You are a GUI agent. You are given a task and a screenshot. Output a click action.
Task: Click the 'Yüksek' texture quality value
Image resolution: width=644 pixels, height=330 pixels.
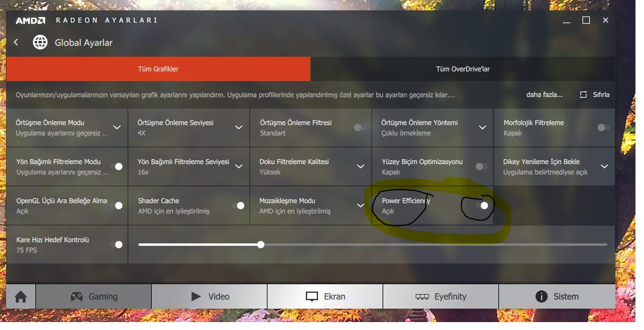270,172
